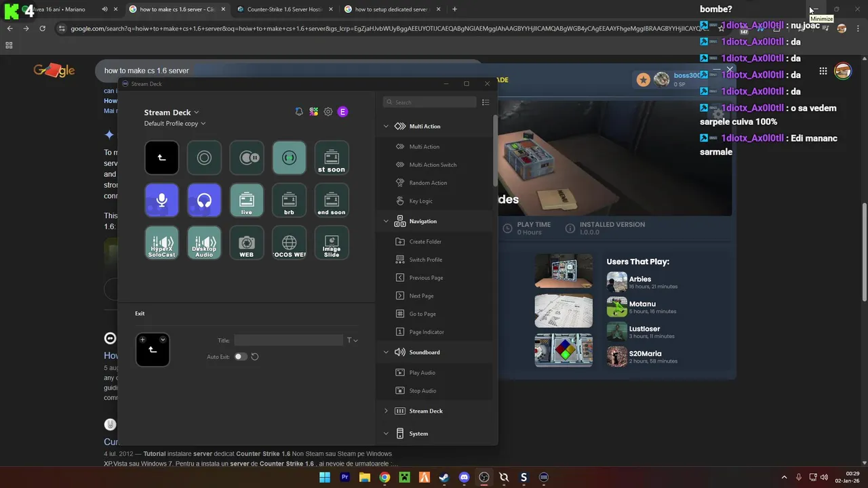This screenshot has height=488, width=868.
Task: Open Stream Deck settings gear
Action: click(x=328, y=112)
